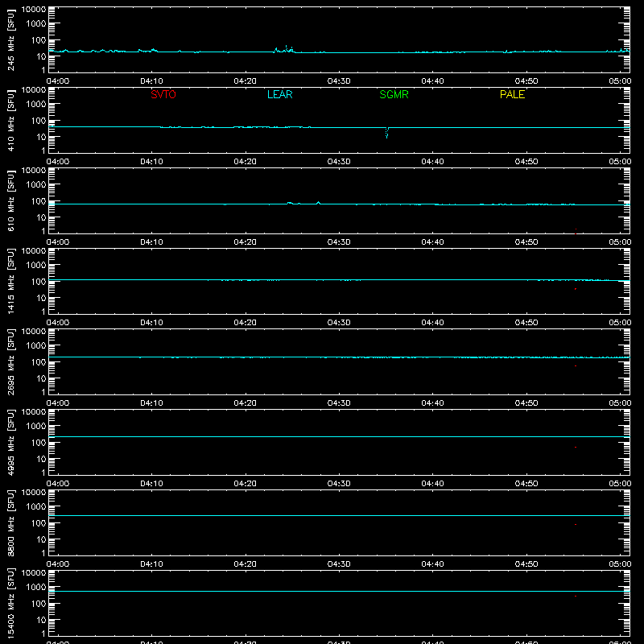Click the red dot in 4995 MHz panel
Screen dimensions: 644x644
576,448
